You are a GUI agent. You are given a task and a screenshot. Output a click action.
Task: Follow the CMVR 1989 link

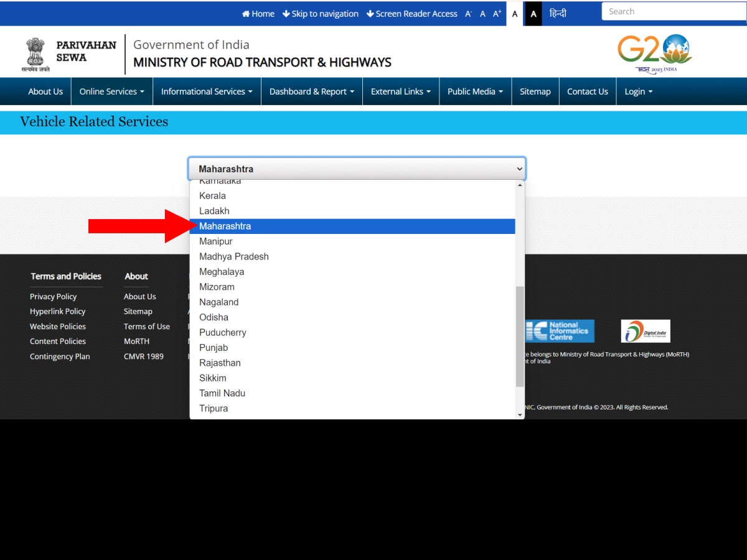pyautogui.click(x=143, y=356)
